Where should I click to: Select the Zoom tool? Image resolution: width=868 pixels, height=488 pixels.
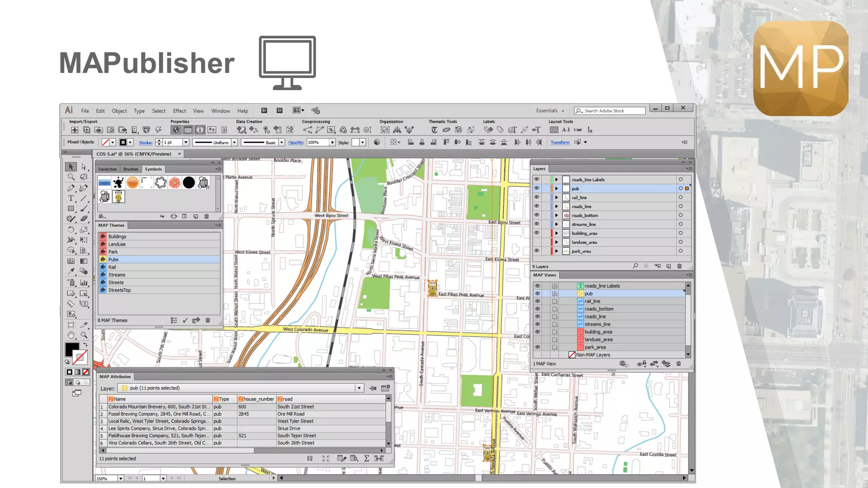pyautogui.click(x=84, y=335)
